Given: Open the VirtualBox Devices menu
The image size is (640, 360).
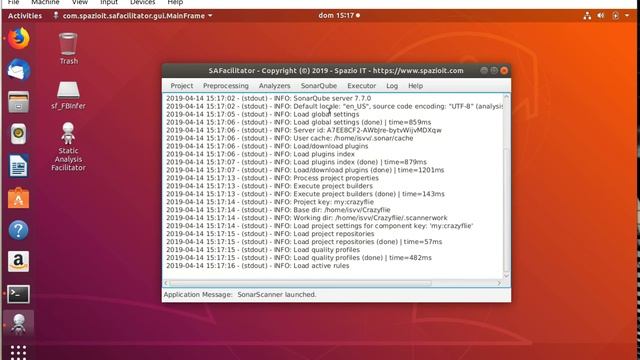Looking at the screenshot, I should click(x=142, y=2).
